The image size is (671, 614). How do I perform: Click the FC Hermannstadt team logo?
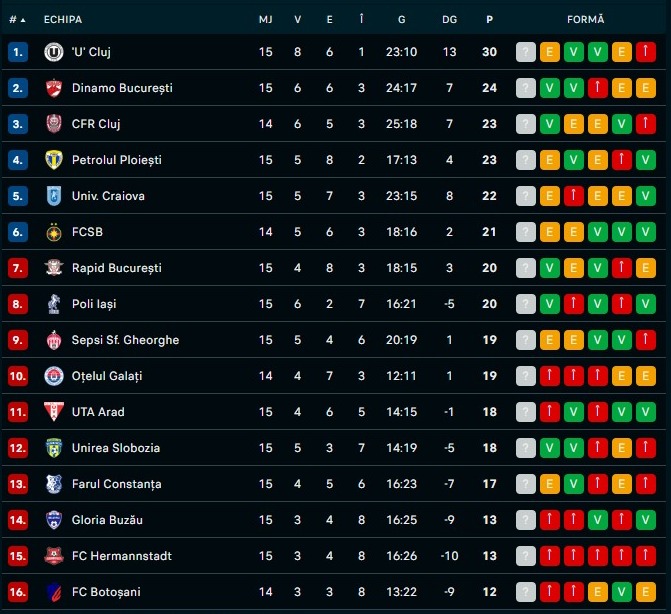54,556
